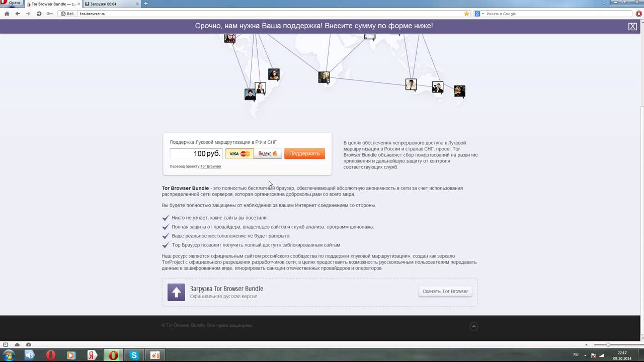
Task: Close the purple support banner
Action: pos(632,26)
